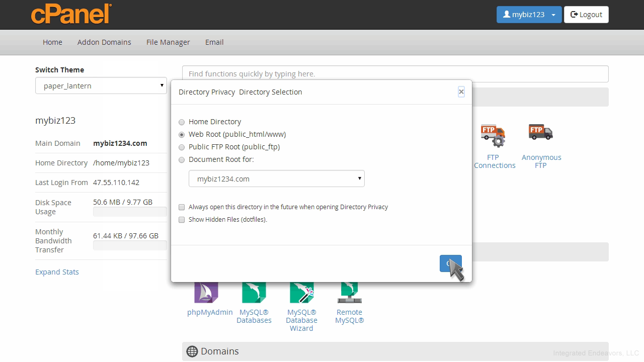Viewport: 644px width, 362px height.
Task: Go to File Manager in navigation bar
Action: click(168, 42)
